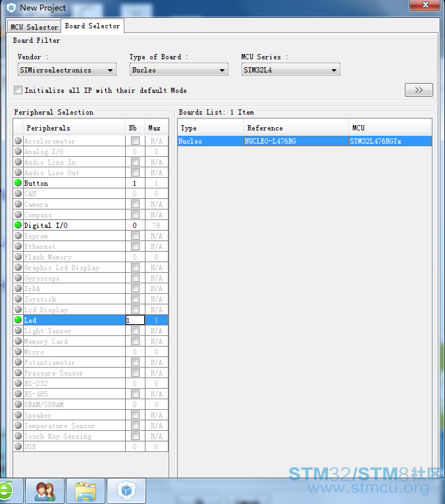The height and width of the screenshot is (504, 445).
Task: Select the Led peripheral row
Action: click(91, 320)
